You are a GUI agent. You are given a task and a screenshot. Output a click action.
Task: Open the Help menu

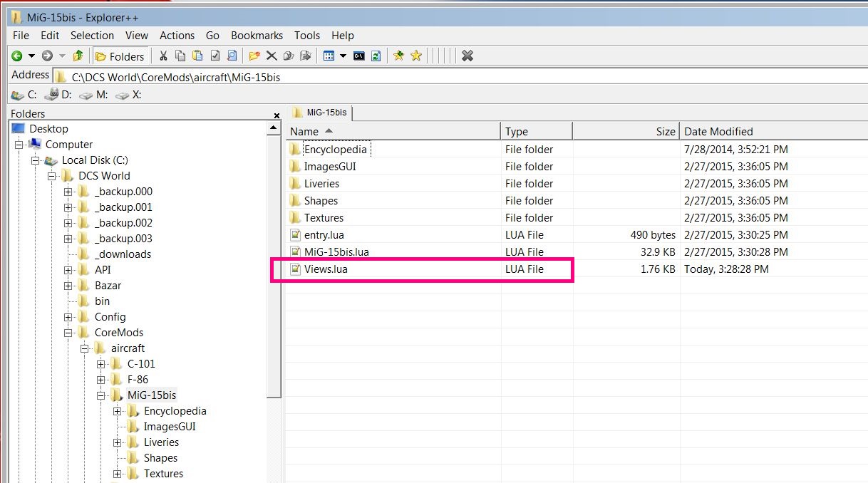point(343,35)
